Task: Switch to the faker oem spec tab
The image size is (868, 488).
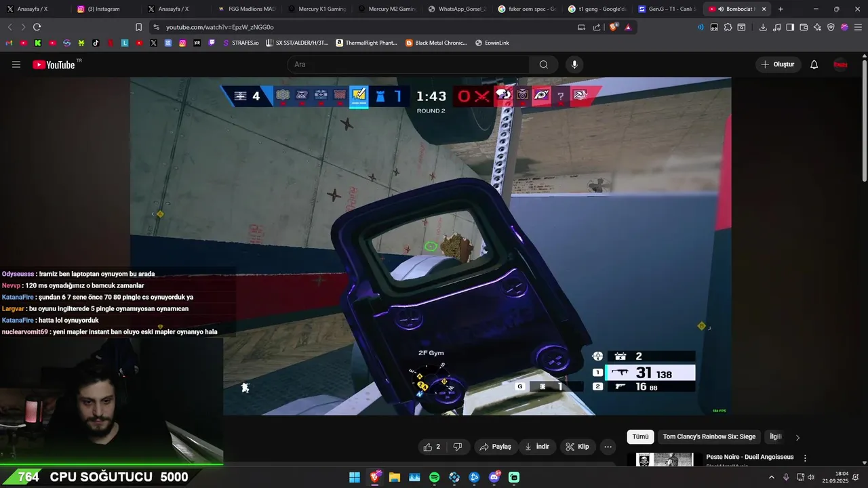Action: [528, 9]
